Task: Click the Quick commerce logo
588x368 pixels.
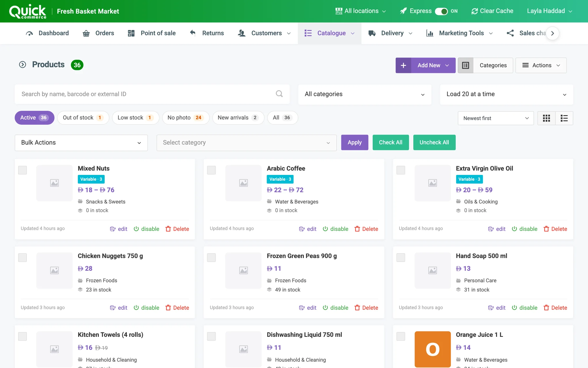Action: pyautogui.click(x=28, y=11)
